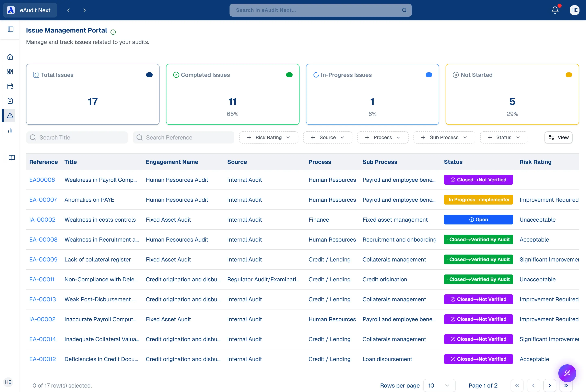Click the info icon beside portal title

pos(113,32)
